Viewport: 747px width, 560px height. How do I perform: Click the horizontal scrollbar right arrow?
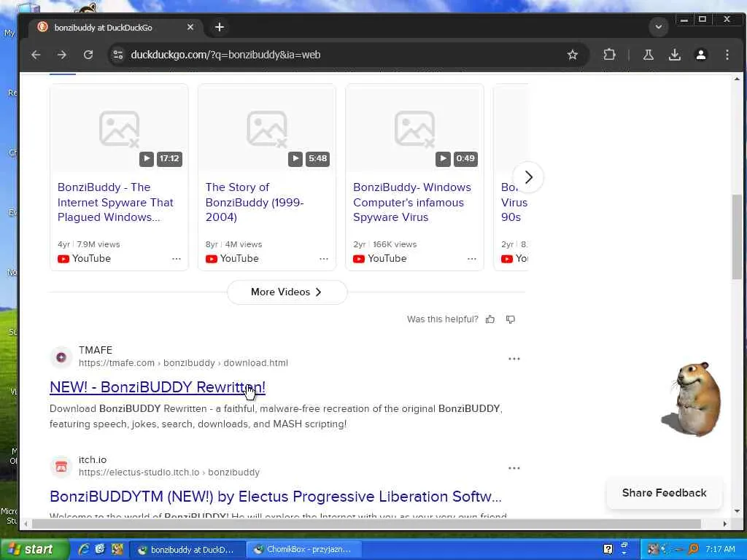pos(725,524)
